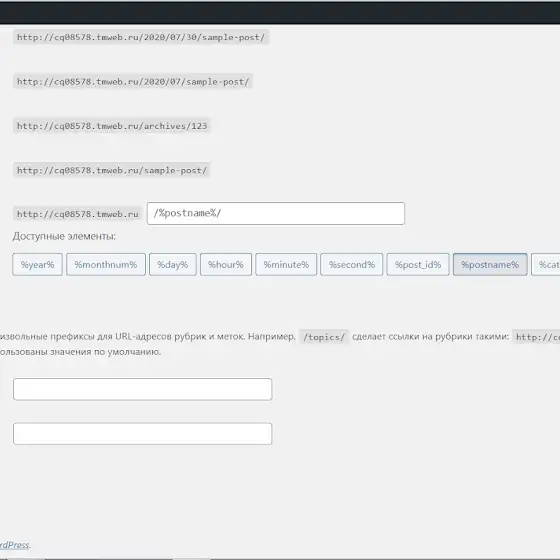Screen dimensions: 560x560
Task: Add the %post_id% tag button
Action: [418, 264]
